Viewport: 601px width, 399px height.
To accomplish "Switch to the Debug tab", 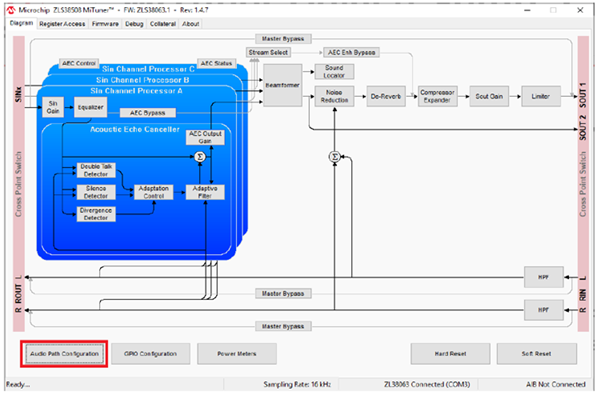I will [x=134, y=24].
